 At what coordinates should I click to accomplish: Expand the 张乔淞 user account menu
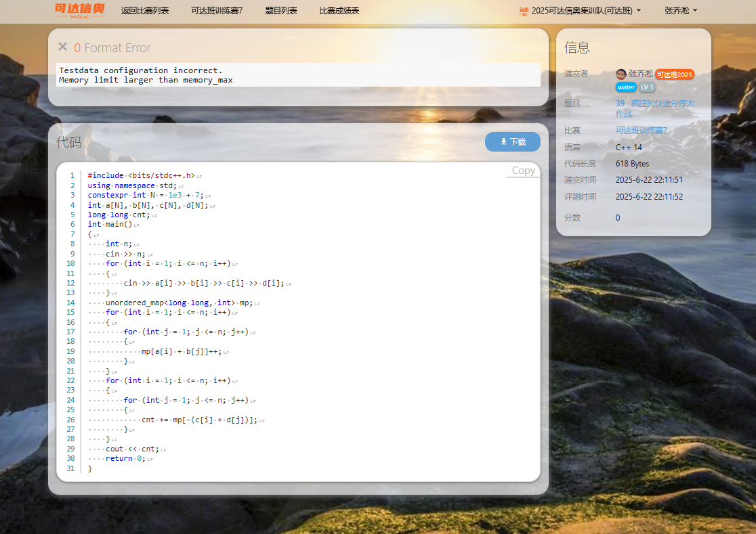(x=681, y=11)
